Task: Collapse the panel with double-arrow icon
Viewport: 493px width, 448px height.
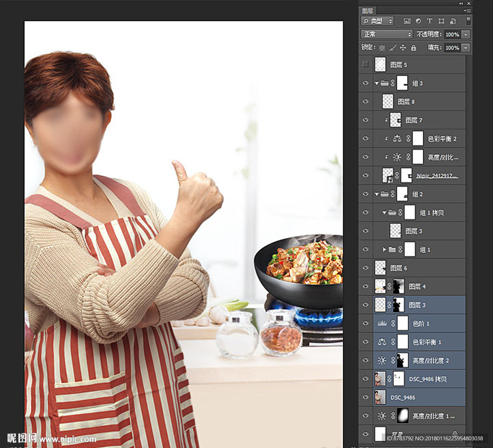Action: 461,3
